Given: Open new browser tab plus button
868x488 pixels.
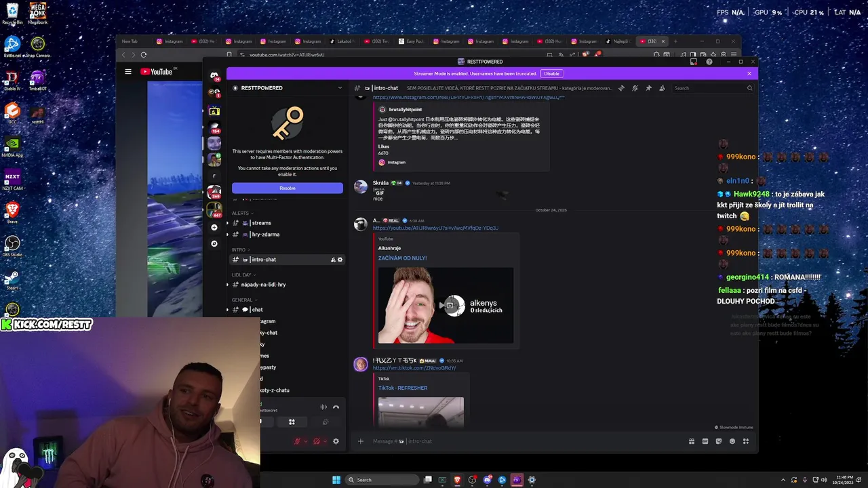Looking at the screenshot, I should tap(675, 41).
